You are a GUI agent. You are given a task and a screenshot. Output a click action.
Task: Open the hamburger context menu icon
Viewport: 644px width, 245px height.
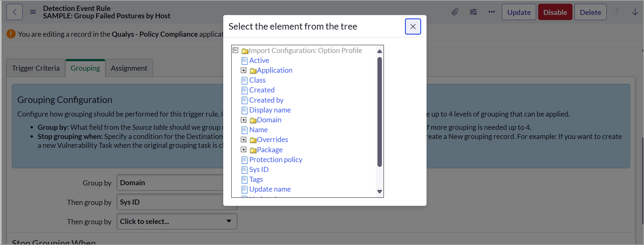tap(33, 12)
